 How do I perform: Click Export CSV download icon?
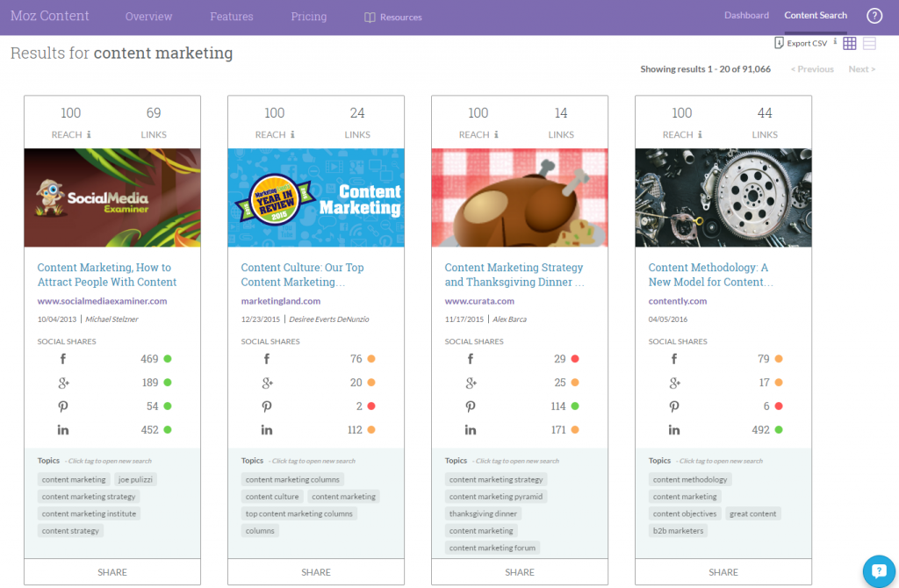click(779, 43)
